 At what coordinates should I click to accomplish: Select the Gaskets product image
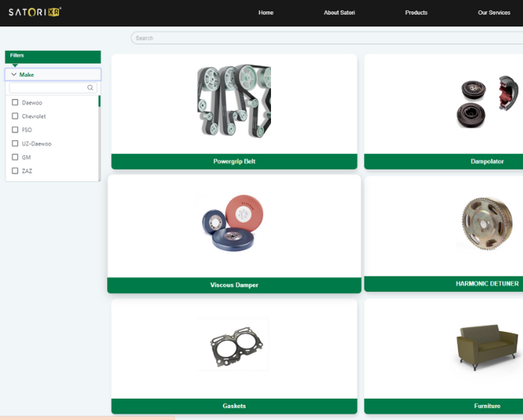click(x=234, y=346)
